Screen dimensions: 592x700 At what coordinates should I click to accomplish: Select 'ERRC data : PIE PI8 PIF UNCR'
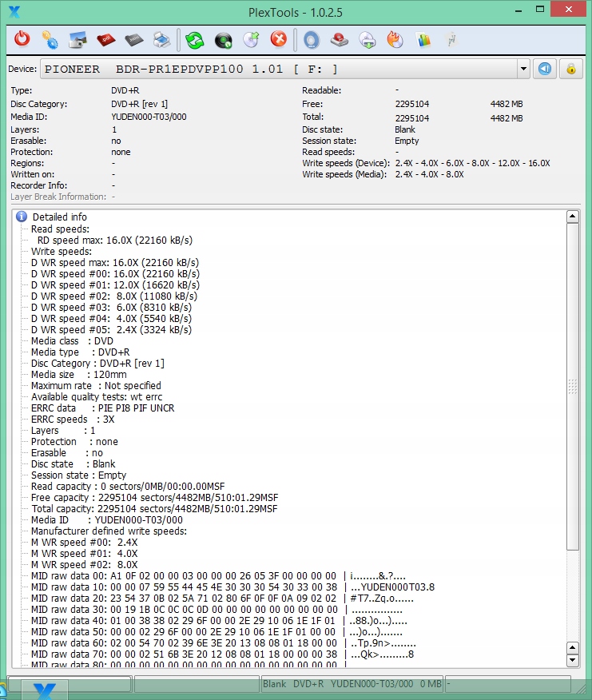[x=103, y=408]
